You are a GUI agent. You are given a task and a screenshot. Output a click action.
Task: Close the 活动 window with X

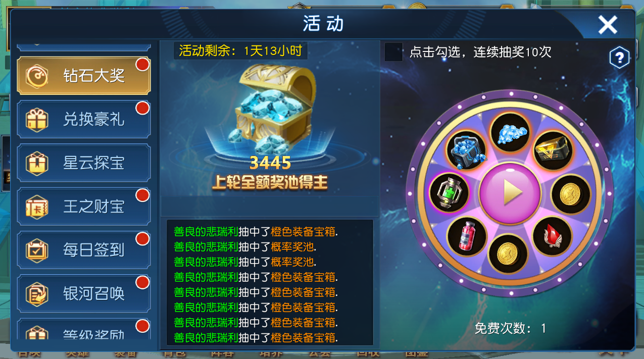608,24
